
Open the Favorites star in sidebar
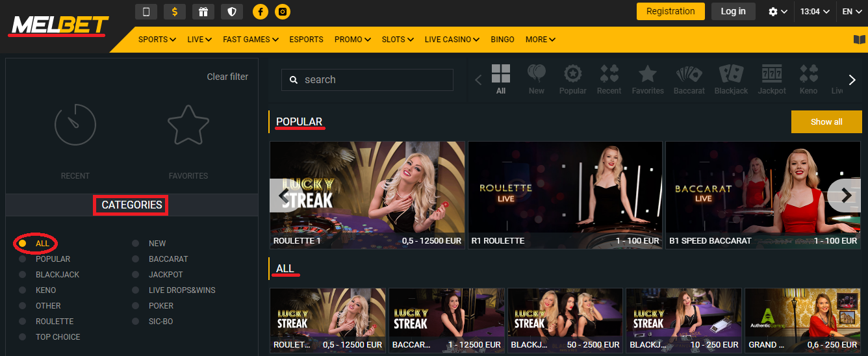188,123
